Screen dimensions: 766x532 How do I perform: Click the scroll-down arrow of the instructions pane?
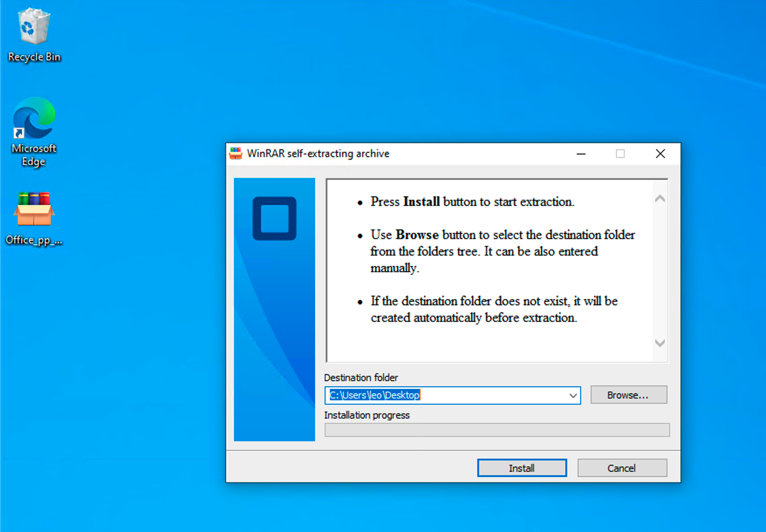pos(660,343)
